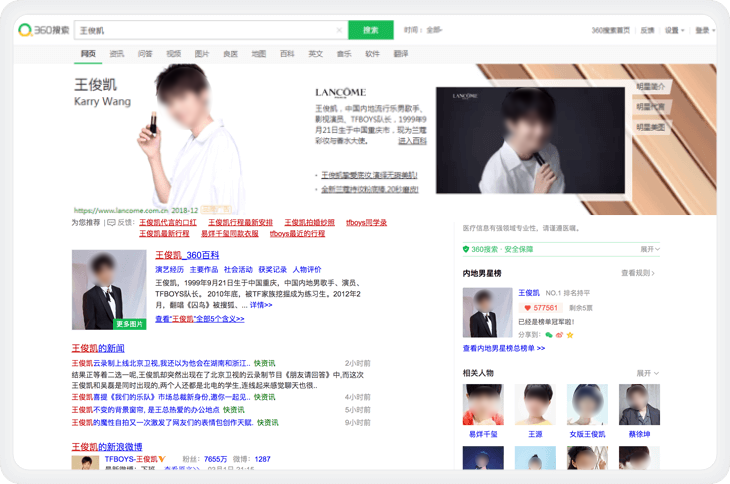Open the TFBOYS-王俊凯 Weibo account link

click(131, 459)
